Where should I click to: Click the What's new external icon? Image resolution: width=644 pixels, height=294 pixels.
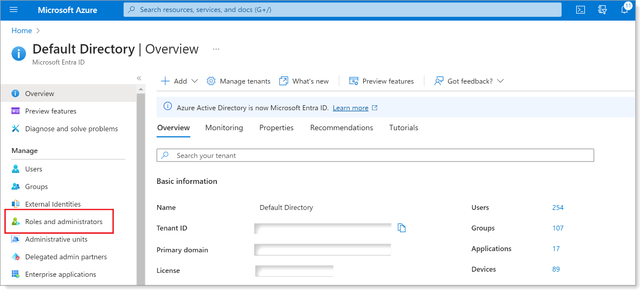pos(284,81)
